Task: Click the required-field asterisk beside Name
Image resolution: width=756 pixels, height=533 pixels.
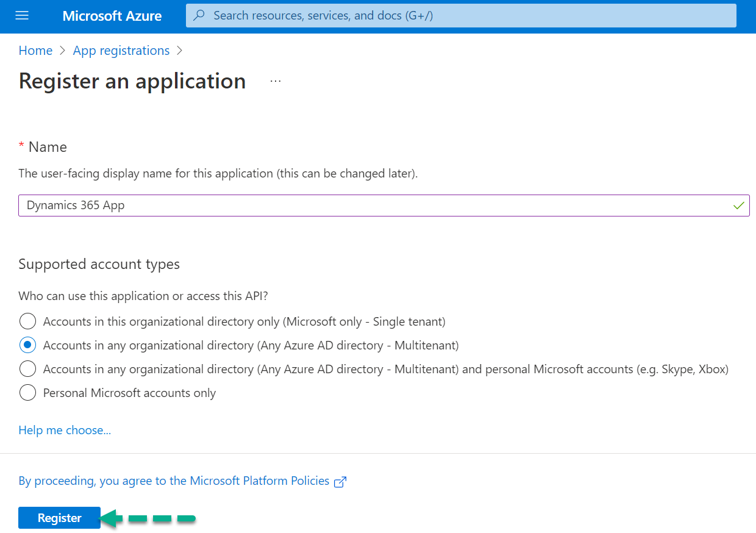Action: tap(21, 146)
